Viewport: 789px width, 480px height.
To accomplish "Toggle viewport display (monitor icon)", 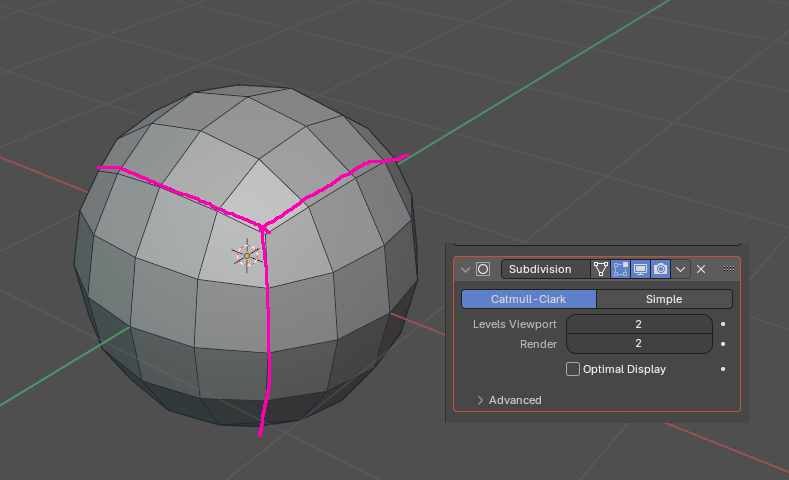I will point(640,269).
